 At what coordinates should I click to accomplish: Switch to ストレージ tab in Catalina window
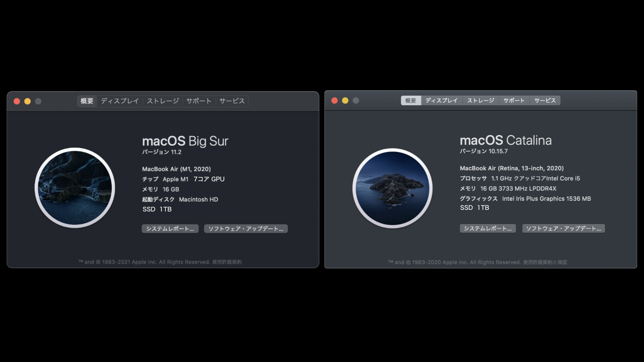coord(481,101)
